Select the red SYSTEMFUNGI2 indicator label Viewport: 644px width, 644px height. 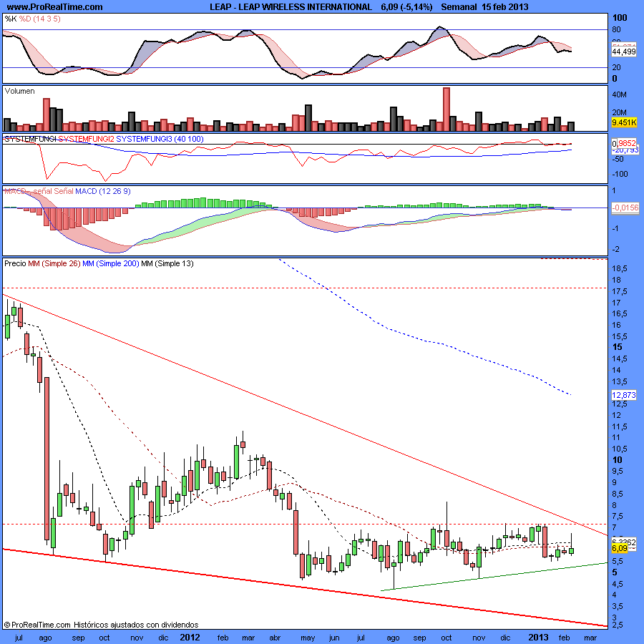[87, 139]
